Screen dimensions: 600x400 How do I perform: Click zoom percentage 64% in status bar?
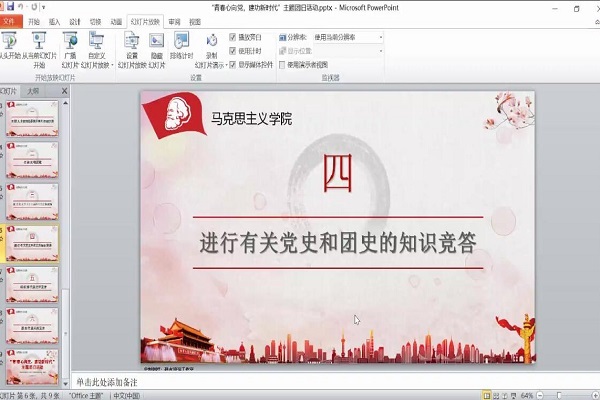coord(527,395)
